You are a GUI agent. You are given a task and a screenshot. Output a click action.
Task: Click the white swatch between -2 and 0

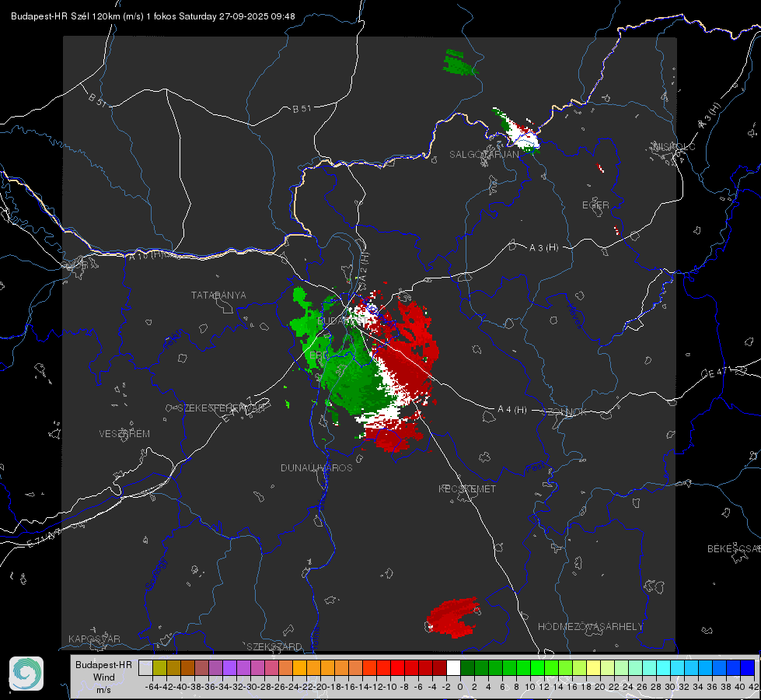[x=454, y=668]
